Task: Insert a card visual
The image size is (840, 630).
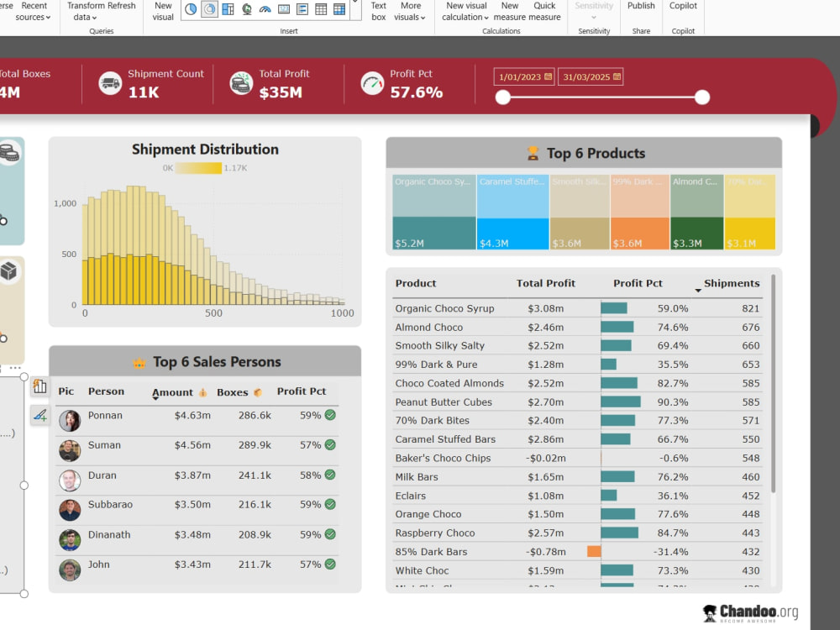Action: click(284, 9)
